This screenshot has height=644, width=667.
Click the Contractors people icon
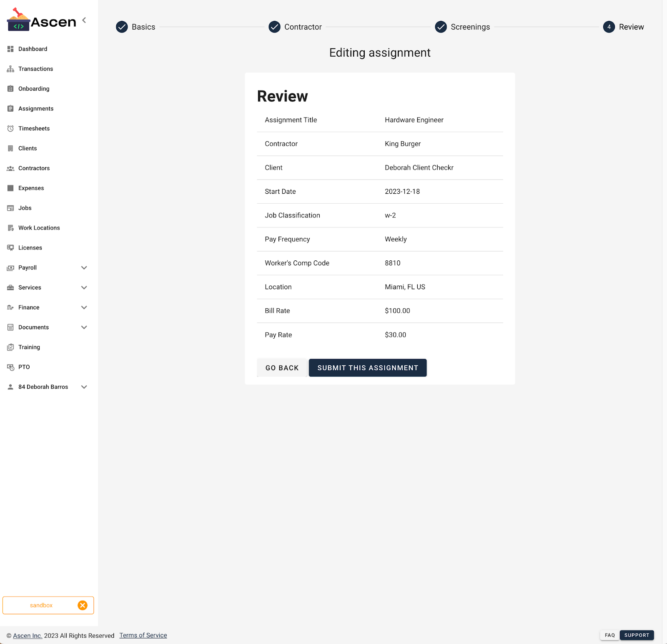click(10, 168)
